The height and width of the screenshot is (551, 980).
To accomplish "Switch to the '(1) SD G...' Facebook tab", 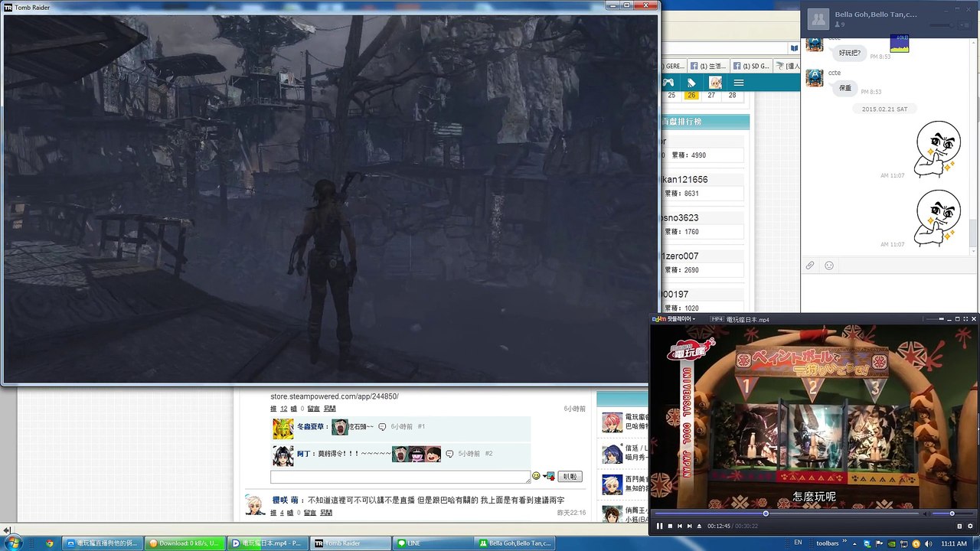I will 750,66.
